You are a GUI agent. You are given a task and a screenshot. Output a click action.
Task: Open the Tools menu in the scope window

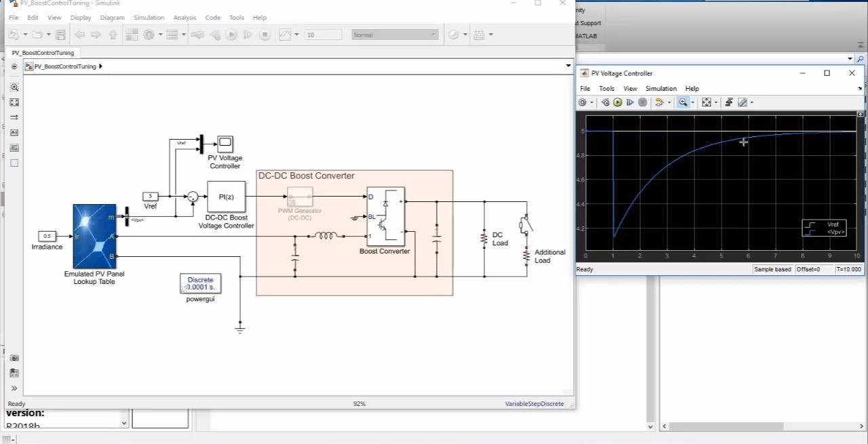606,88
